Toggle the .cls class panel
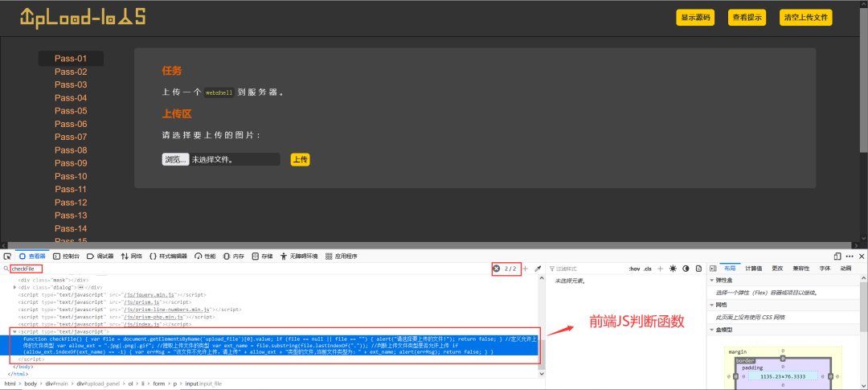Viewport: 868px width, 390px height. coord(648,269)
